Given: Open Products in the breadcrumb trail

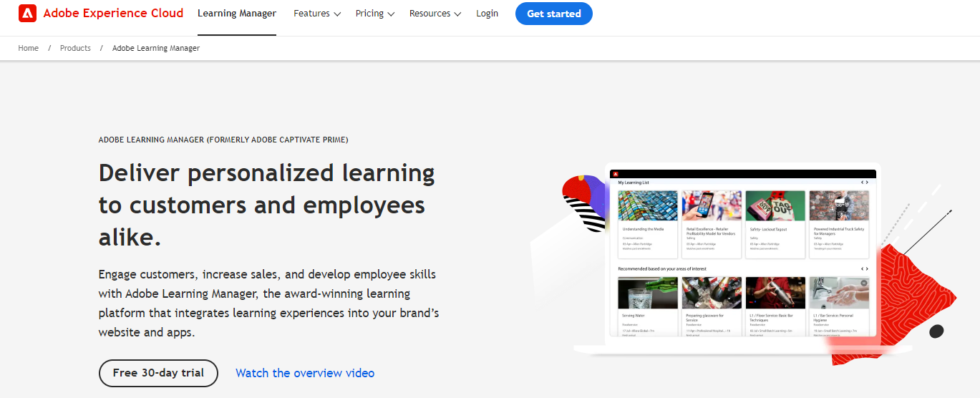Looking at the screenshot, I should point(75,48).
